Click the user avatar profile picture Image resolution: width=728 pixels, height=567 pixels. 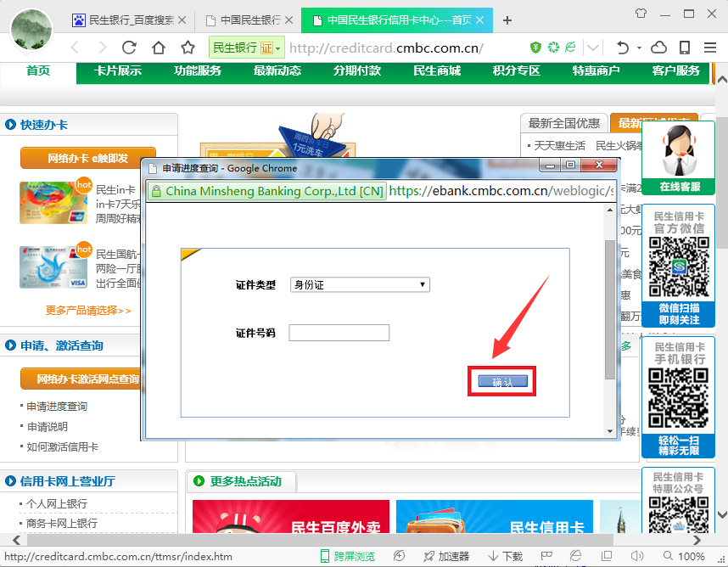[31, 30]
